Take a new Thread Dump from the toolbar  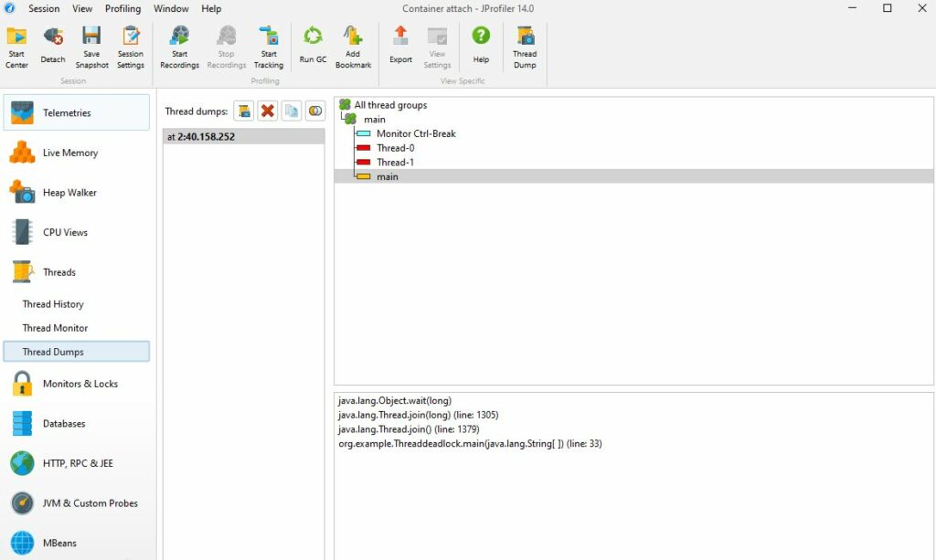[x=525, y=48]
